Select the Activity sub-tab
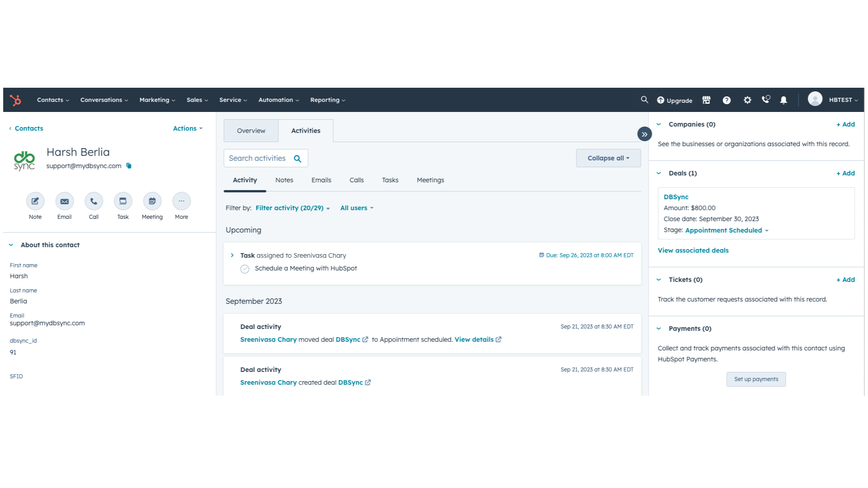This screenshot has width=868, height=488. tap(245, 180)
